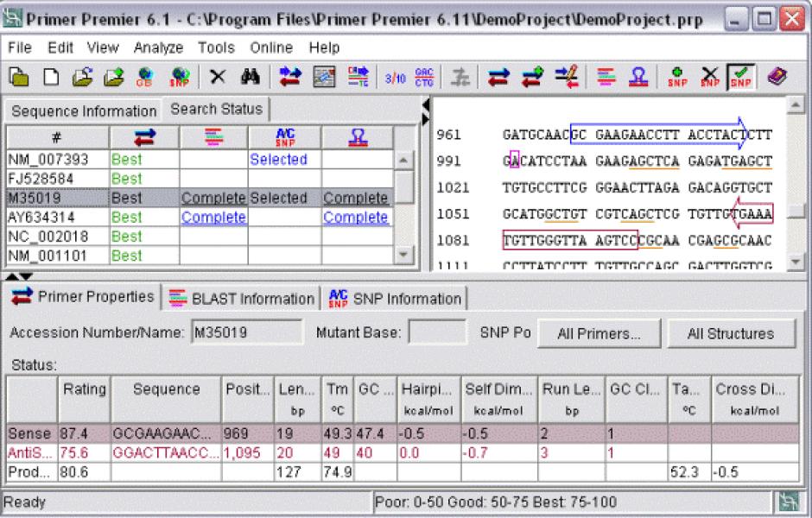Click the Accession Number/Name field
Image resolution: width=812 pixels, height=518 pixels.
pyautogui.click(x=247, y=332)
